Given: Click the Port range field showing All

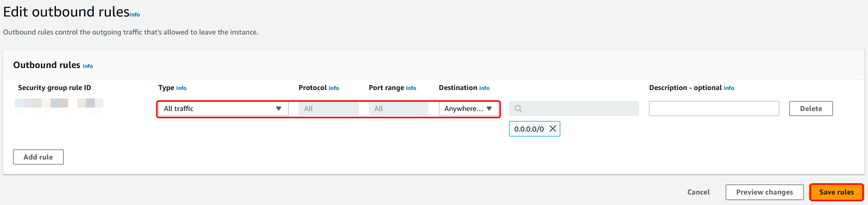Looking at the screenshot, I should 398,108.
